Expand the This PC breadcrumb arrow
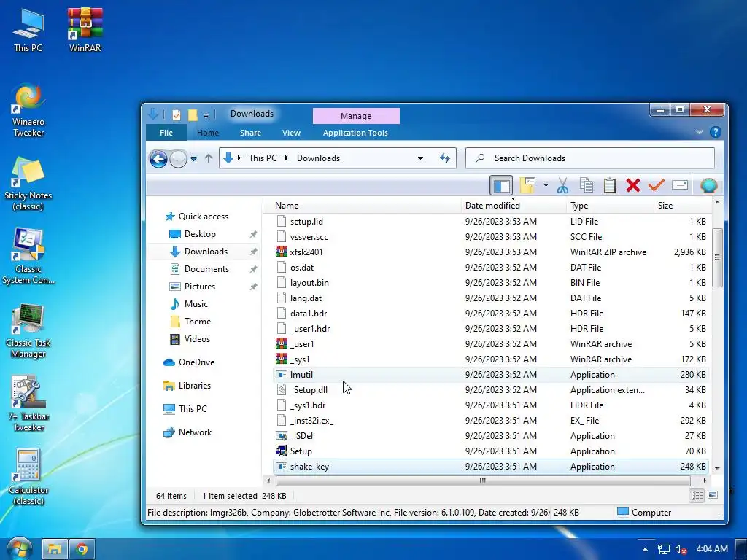747x560 pixels. click(x=286, y=158)
